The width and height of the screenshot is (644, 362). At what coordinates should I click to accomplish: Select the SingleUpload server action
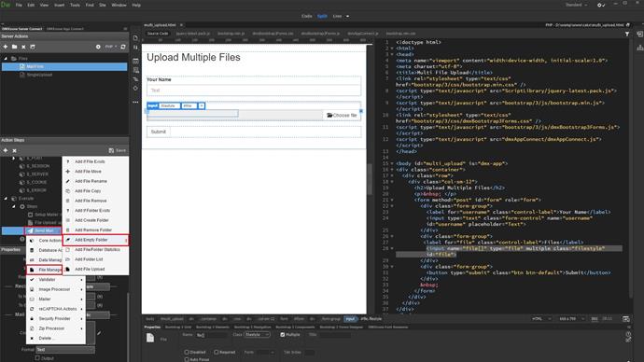tap(39, 75)
